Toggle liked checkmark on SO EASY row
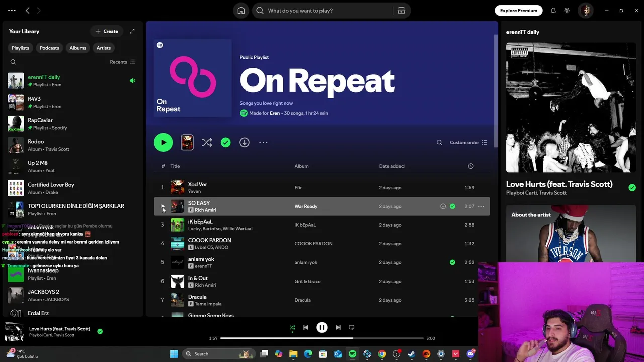The image size is (644, 362). (x=452, y=206)
